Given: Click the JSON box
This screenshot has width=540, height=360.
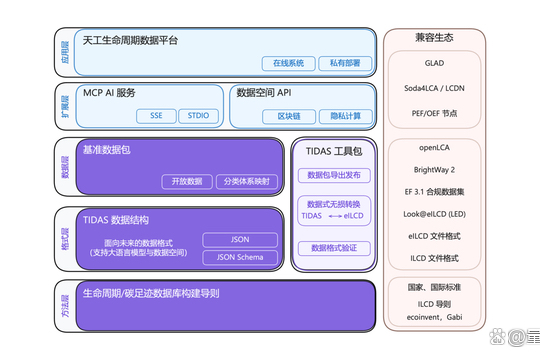Looking at the screenshot, I should (240, 240).
